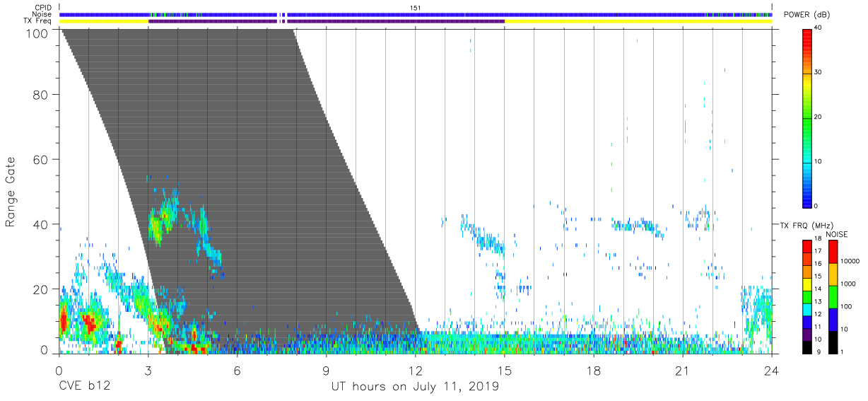The height and width of the screenshot is (401, 868).
Task: Click the y-axis tick label 20
Action: (40, 289)
